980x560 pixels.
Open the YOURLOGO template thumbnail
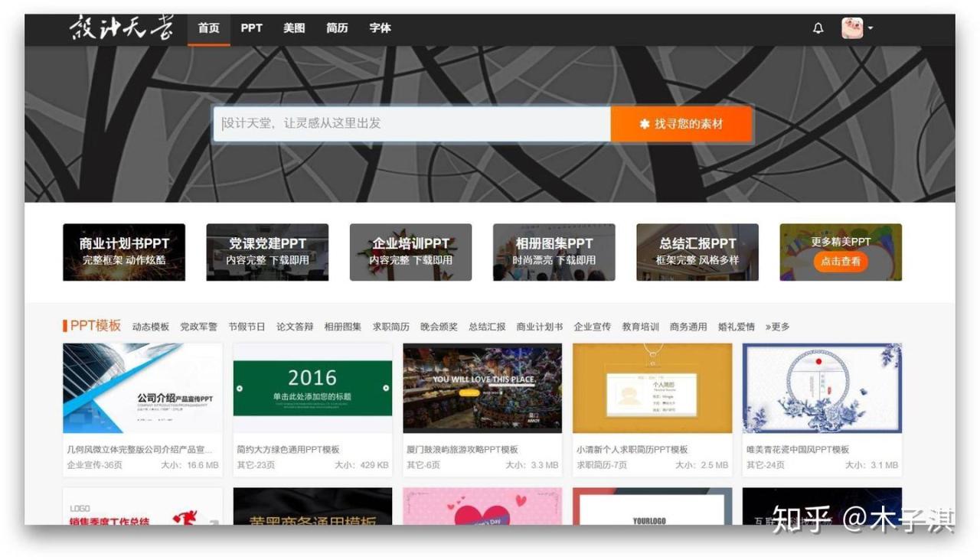click(x=652, y=506)
